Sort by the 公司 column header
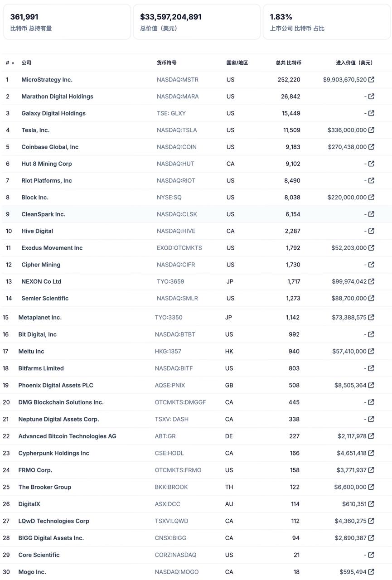This screenshot has height=580, width=392. coord(26,63)
